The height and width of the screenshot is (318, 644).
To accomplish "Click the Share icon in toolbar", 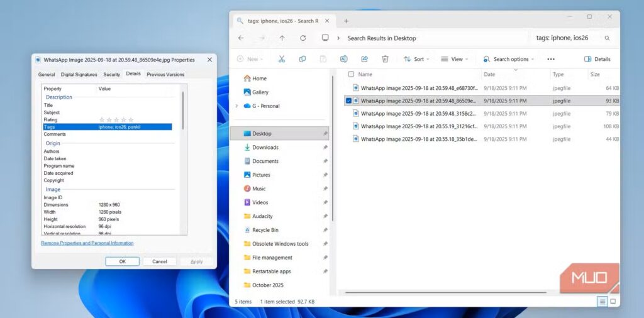I will (364, 59).
